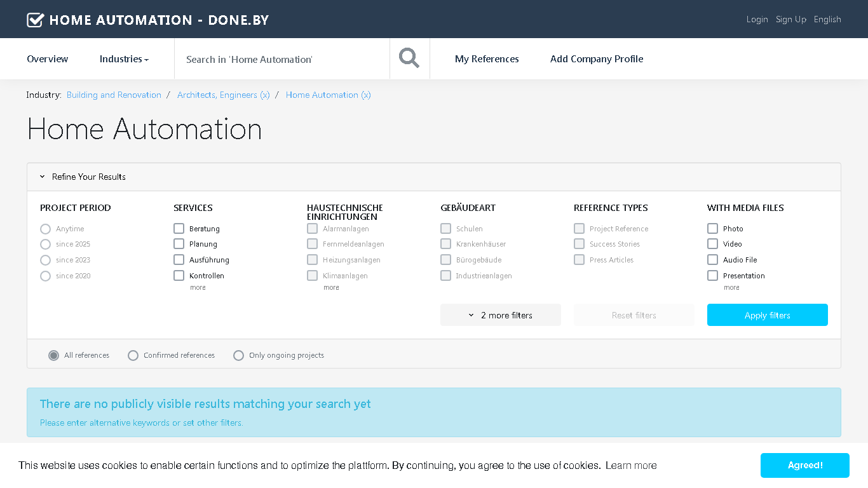The image size is (868, 488).
Task: Click the Login link
Action: click(757, 20)
